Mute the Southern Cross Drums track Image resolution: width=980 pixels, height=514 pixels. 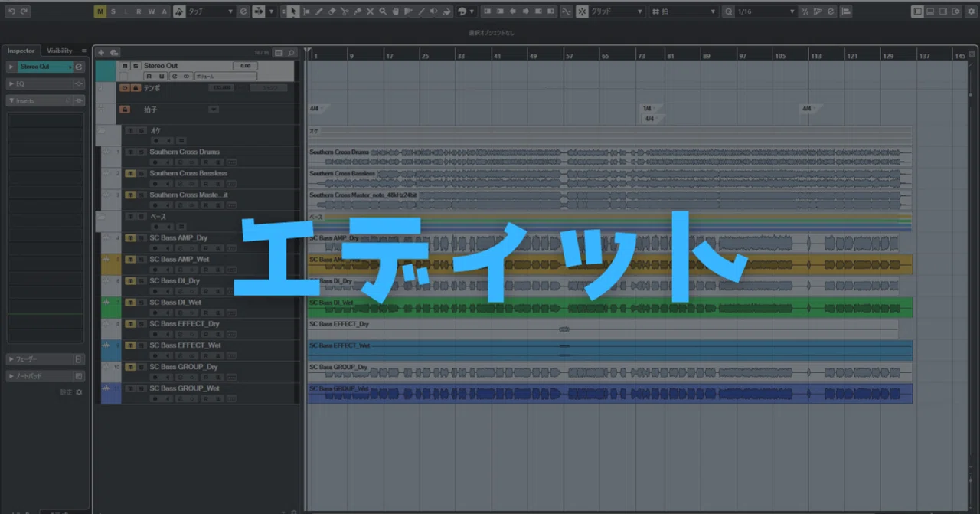[130, 152]
